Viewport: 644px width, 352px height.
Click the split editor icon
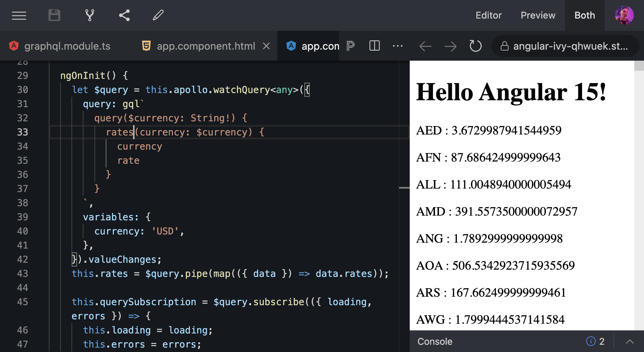click(x=374, y=46)
